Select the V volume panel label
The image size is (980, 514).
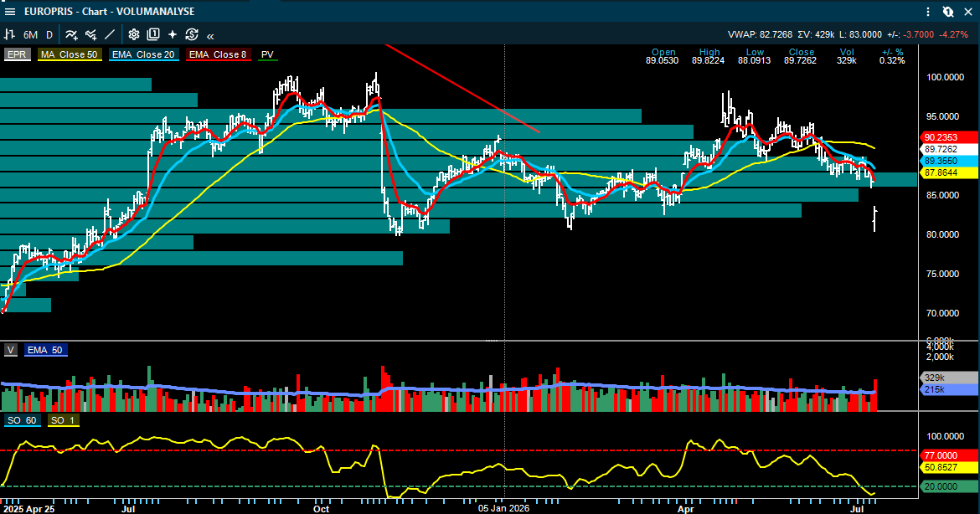click(x=11, y=350)
